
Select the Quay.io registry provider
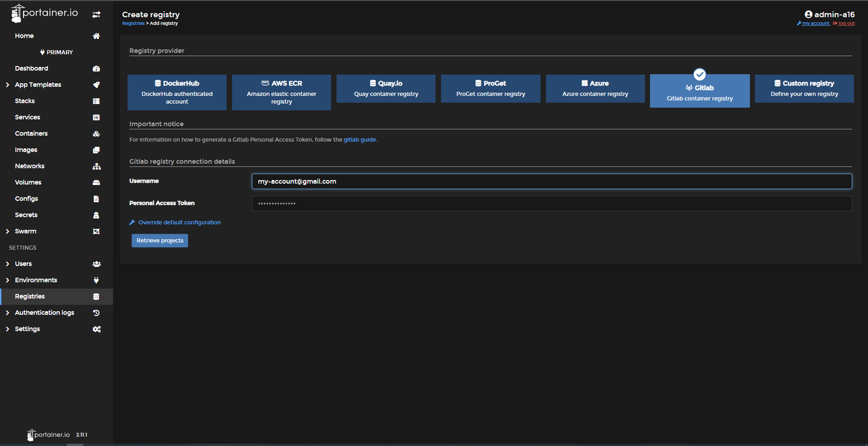click(386, 89)
